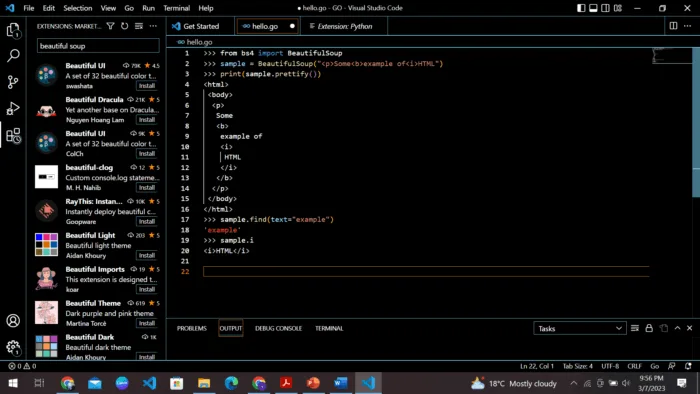Open notifications bell in status bar
The width and height of the screenshot is (700, 394).
pyautogui.click(x=688, y=366)
